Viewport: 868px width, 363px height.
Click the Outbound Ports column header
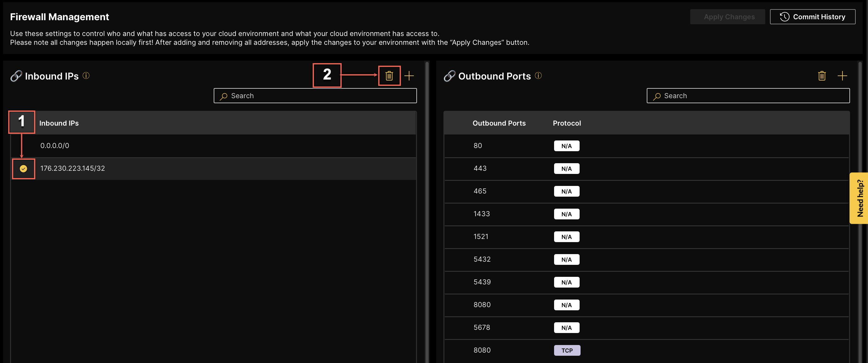499,123
